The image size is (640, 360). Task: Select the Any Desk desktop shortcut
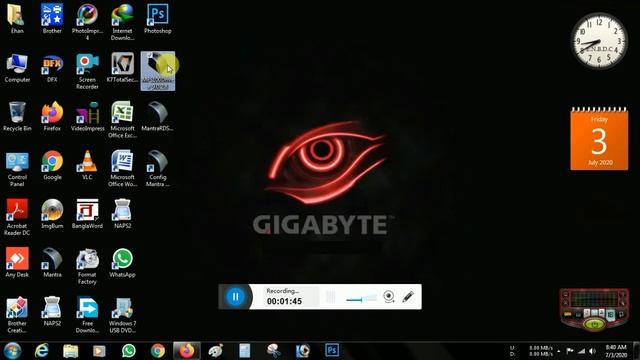[17, 263]
